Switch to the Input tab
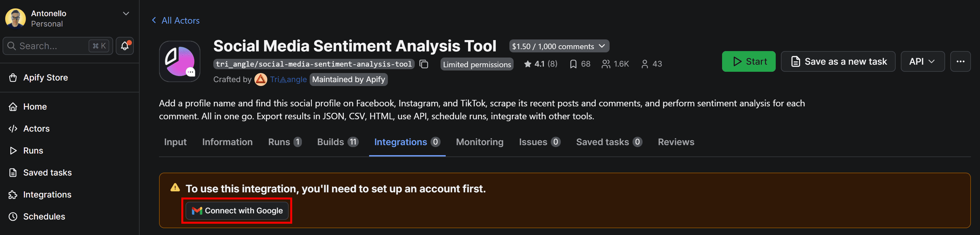Screen dimensions: 980x235 pos(175,142)
